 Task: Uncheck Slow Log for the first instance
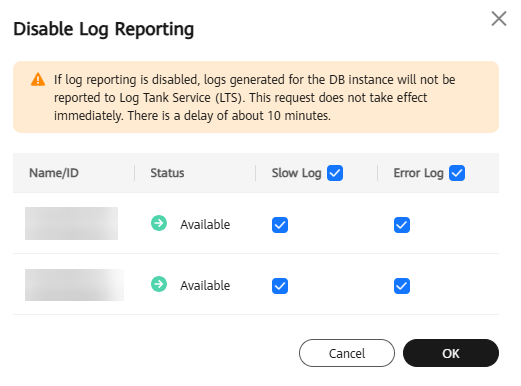(x=280, y=225)
